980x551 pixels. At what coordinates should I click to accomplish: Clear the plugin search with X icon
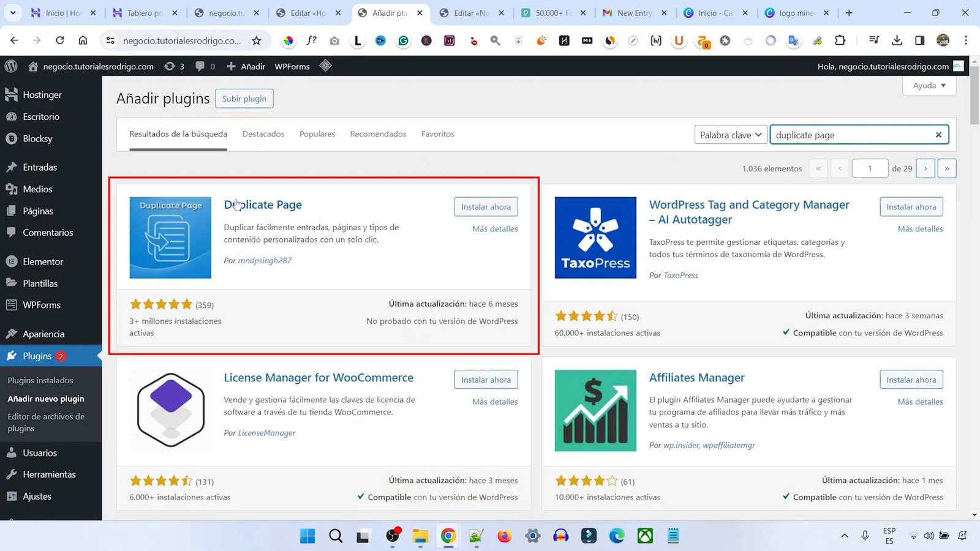click(938, 135)
